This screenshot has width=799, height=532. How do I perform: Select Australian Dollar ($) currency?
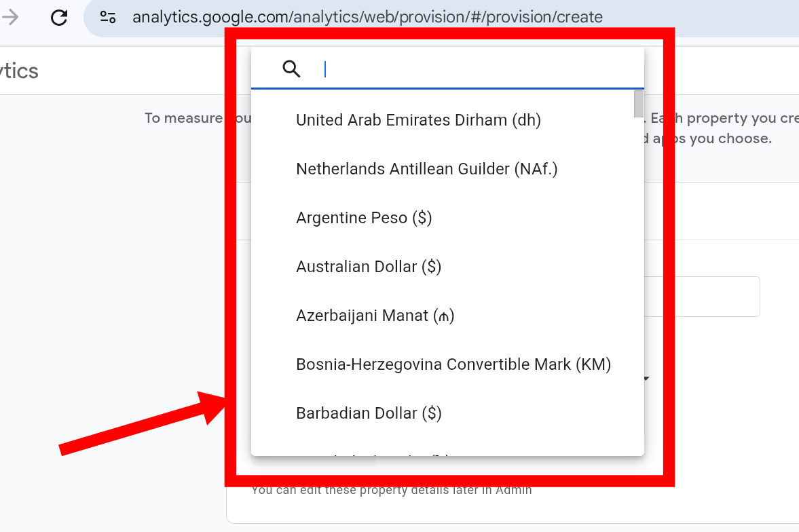(x=369, y=267)
